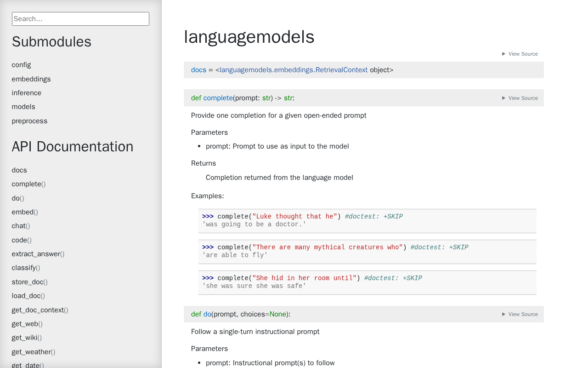
Task: Open the models submodule link
Action: 23,107
